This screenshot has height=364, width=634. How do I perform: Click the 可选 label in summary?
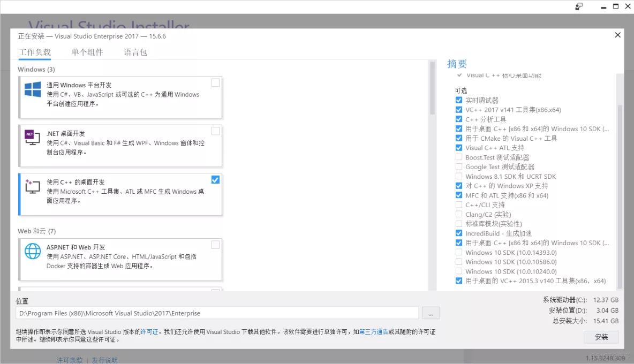pos(461,90)
